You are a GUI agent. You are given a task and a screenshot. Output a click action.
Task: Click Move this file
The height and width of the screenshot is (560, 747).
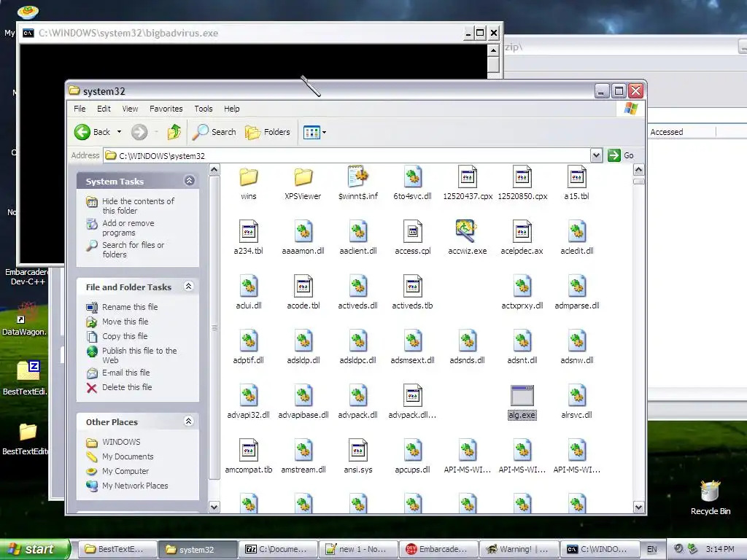(x=125, y=322)
